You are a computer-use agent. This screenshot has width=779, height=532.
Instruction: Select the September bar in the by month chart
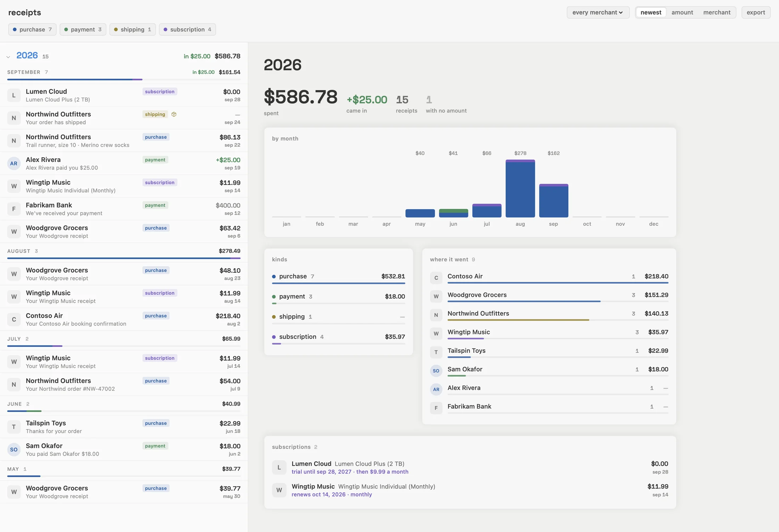[x=553, y=200]
